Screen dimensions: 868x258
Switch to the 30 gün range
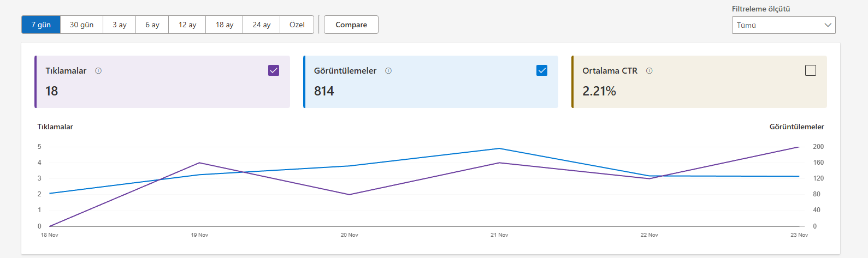coord(82,25)
